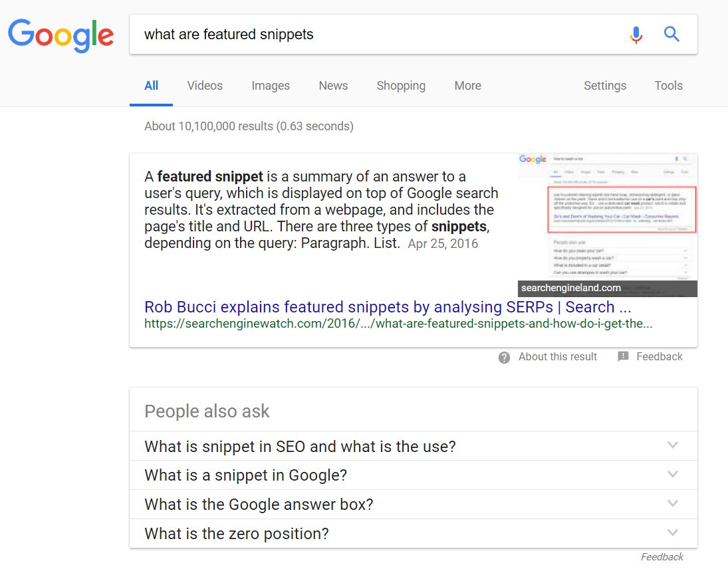Expand 'What is a snippet in Google?'

(414, 475)
